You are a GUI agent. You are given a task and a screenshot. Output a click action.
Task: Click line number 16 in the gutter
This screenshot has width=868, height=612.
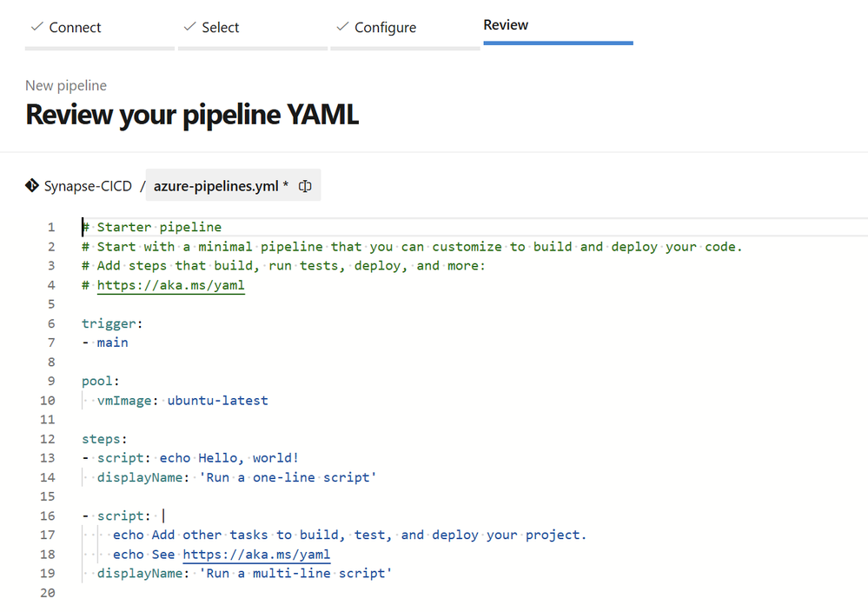coord(47,516)
